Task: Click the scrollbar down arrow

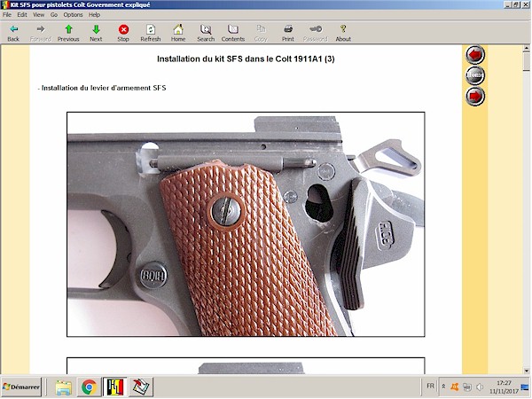Action: tap(527, 371)
